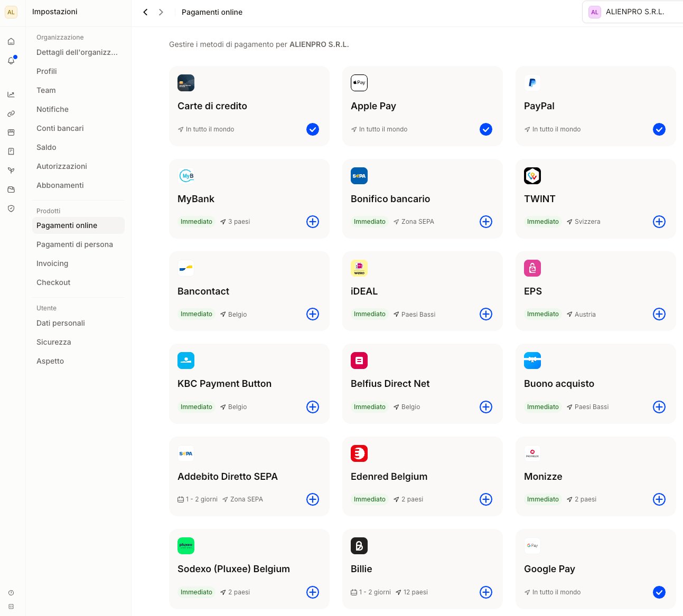683x616 pixels.
Task: Click the Google Pay logo
Action: click(x=532, y=546)
